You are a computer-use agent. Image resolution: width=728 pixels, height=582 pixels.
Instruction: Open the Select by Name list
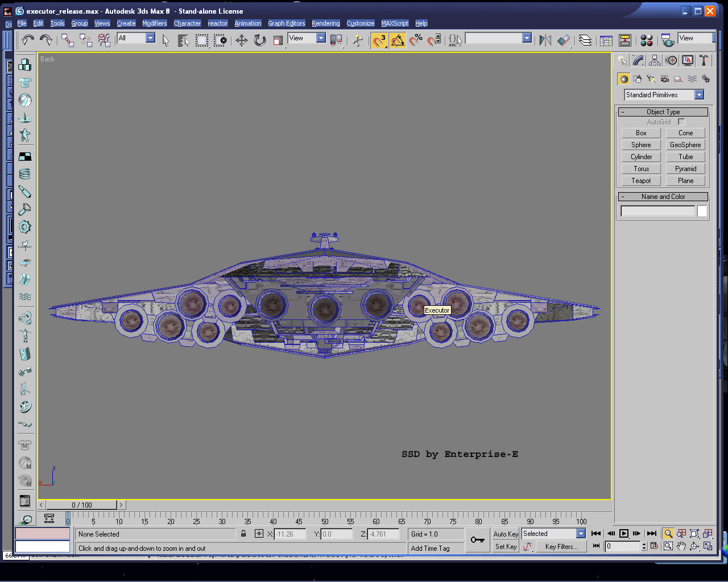coord(183,40)
